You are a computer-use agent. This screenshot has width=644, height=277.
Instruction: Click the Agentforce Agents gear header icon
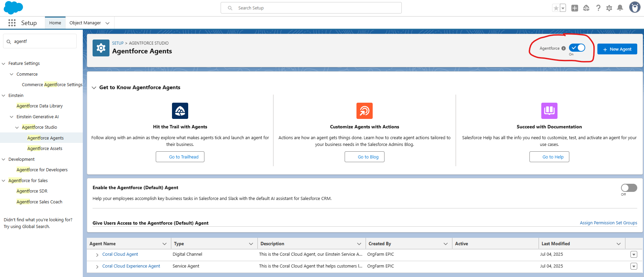click(x=101, y=48)
